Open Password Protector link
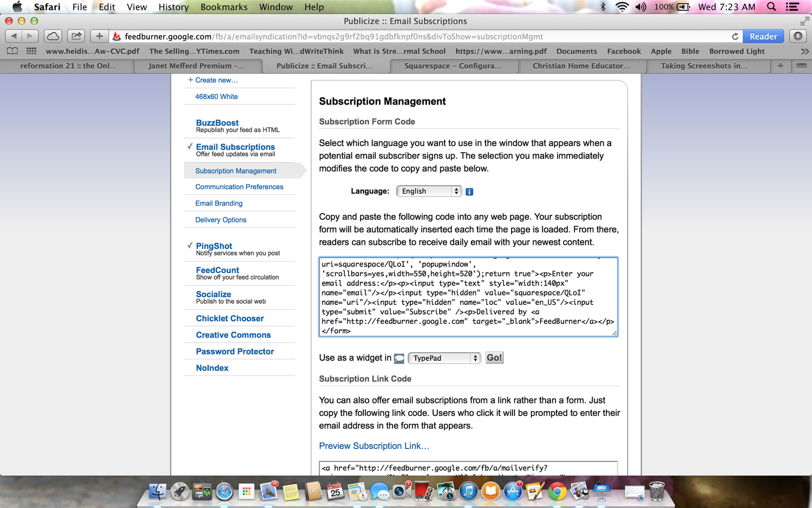This screenshot has width=812, height=508. [x=235, y=351]
